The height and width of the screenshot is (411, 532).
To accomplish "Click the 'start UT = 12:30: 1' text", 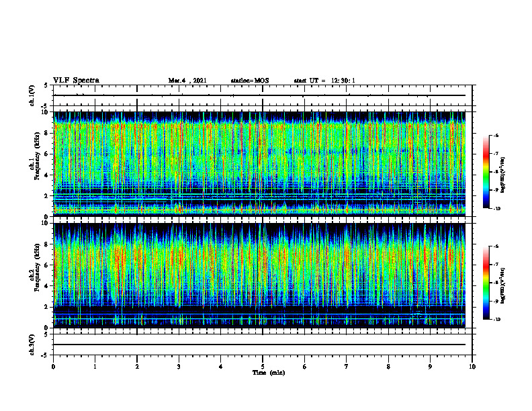I will click(324, 81).
